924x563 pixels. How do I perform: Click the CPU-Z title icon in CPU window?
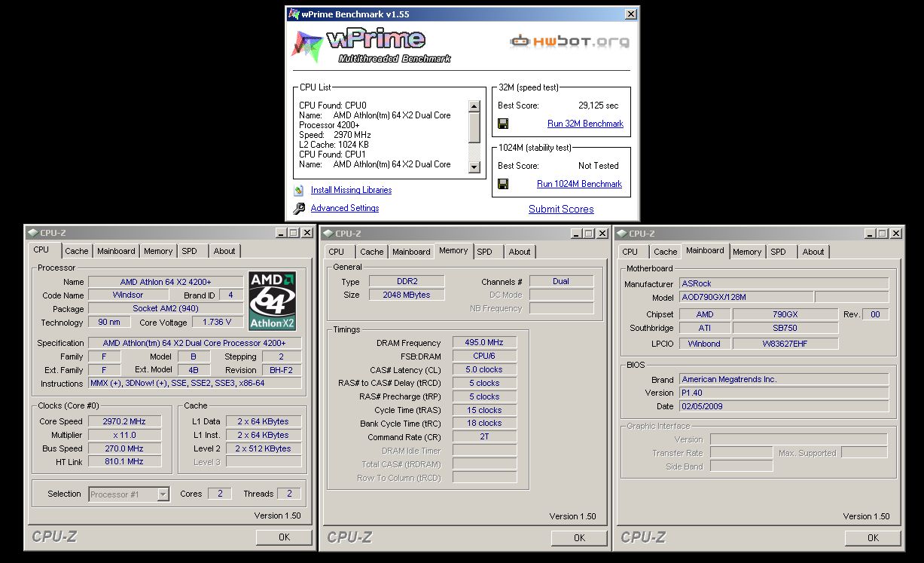[x=33, y=233]
